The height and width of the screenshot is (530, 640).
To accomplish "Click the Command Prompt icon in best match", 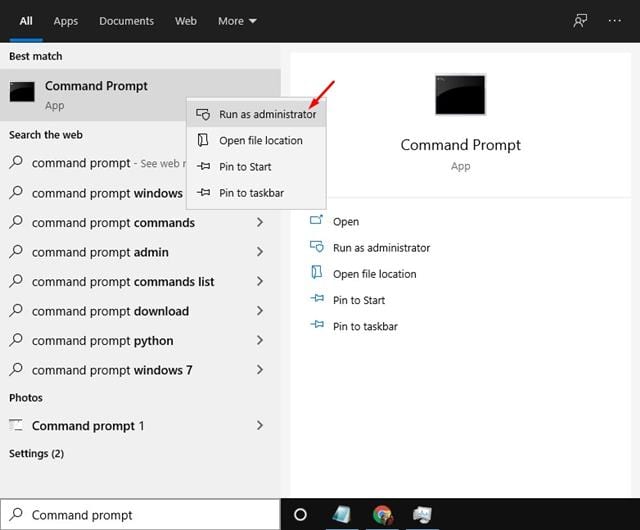I will (22, 92).
